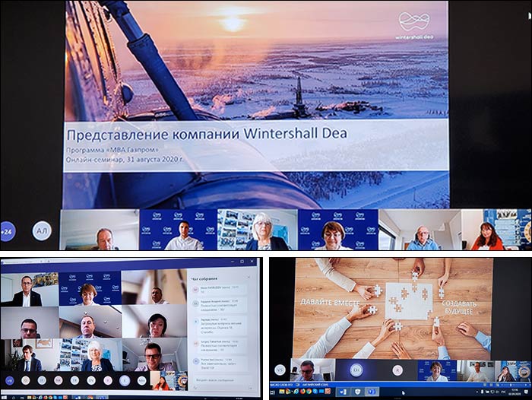Select top-strip woman with glasses on Gazprom backdrop
This screenshot has height=400, width=532.
click(338, 230)
